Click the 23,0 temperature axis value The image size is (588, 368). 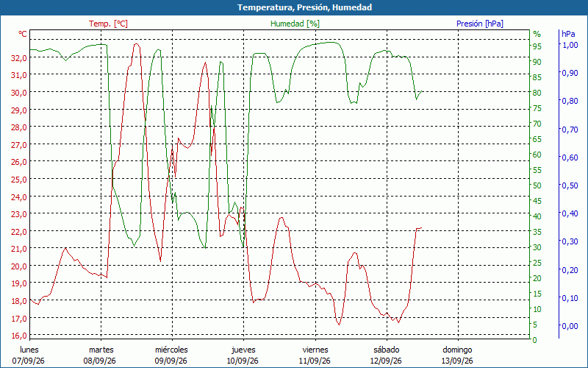coord(20,214)
